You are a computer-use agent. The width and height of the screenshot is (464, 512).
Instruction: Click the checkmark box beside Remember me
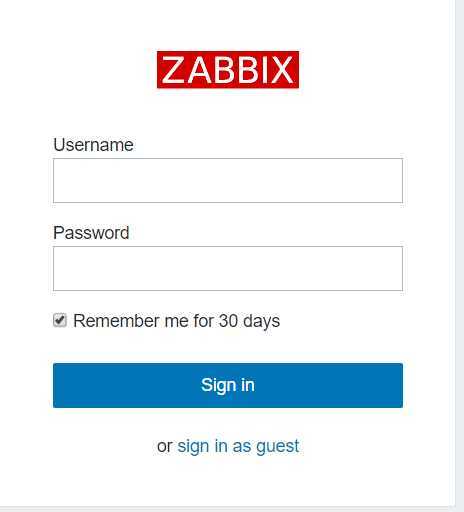pos(60,320)
